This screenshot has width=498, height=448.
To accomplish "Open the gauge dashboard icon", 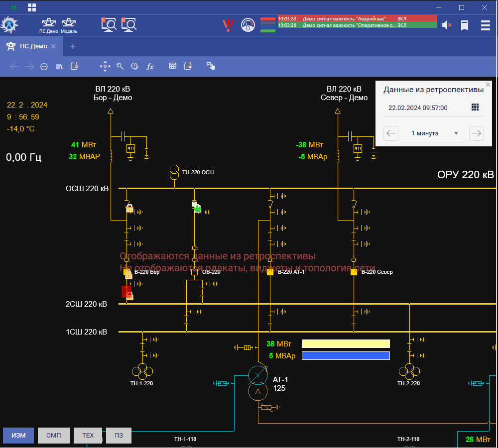I will pyautogui.click(x=248, y=25).
